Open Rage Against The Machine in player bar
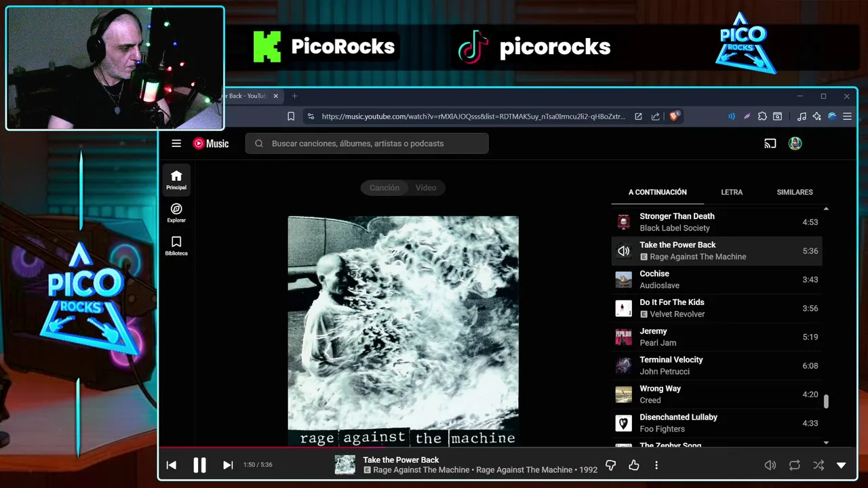 tap(421, 470)
